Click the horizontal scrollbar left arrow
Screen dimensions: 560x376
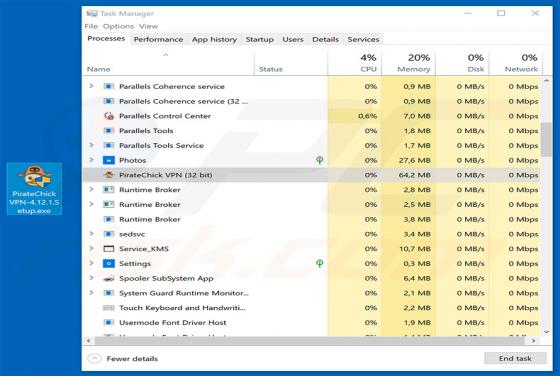coord(89,341)
